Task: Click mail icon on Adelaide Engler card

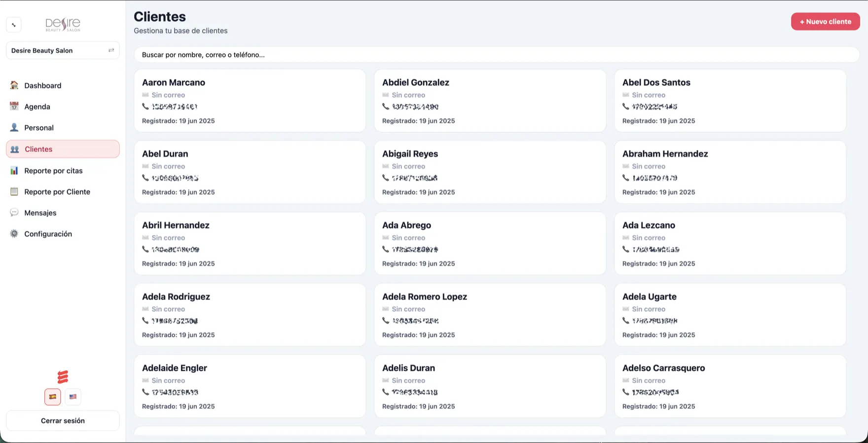Action: click(145, 380)
